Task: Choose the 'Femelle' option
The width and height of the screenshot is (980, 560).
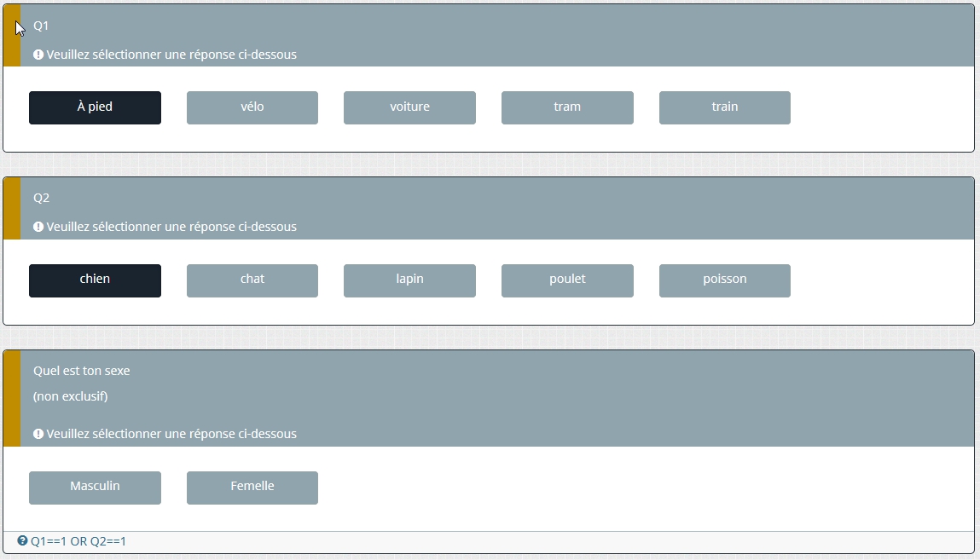Action: (252, 488)
